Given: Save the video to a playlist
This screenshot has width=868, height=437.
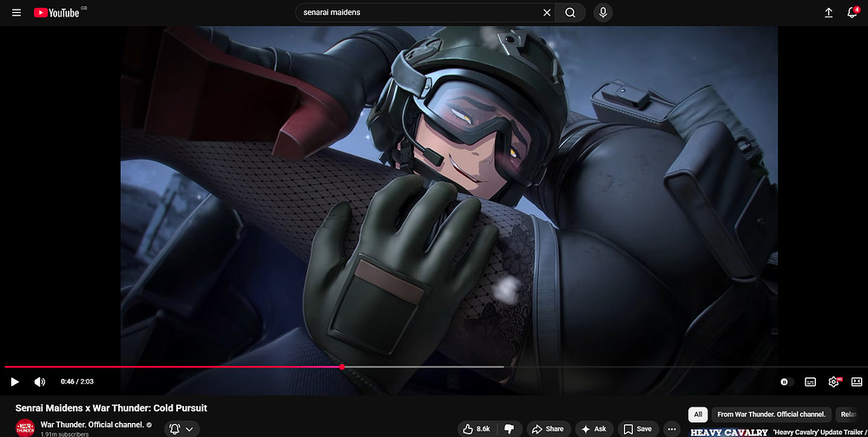Looking at the screenshot, I should point(638,428).
